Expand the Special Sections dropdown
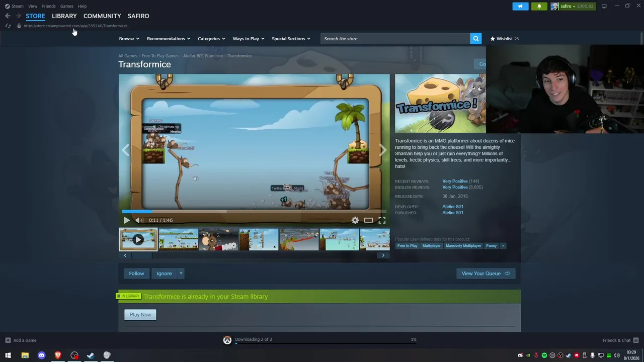 pos(291,39)
